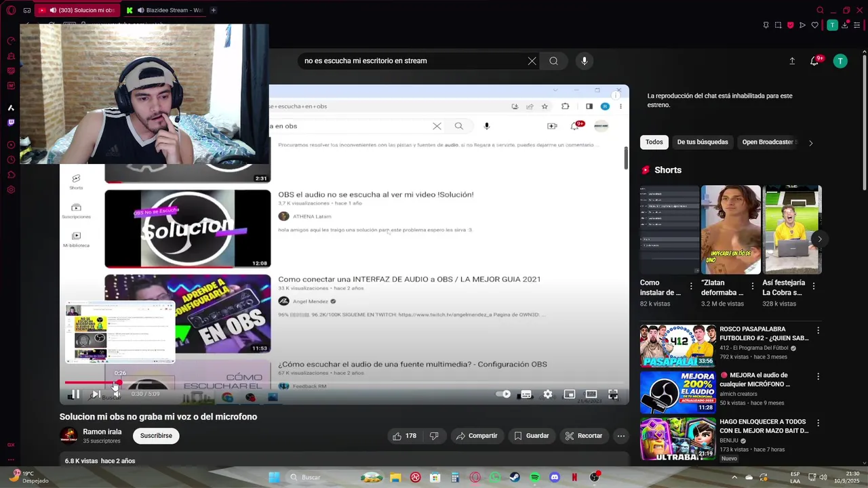
Task: Mute audio on YouTube Solucion tab
Action: pyautogui.click(x=54, y=10)
